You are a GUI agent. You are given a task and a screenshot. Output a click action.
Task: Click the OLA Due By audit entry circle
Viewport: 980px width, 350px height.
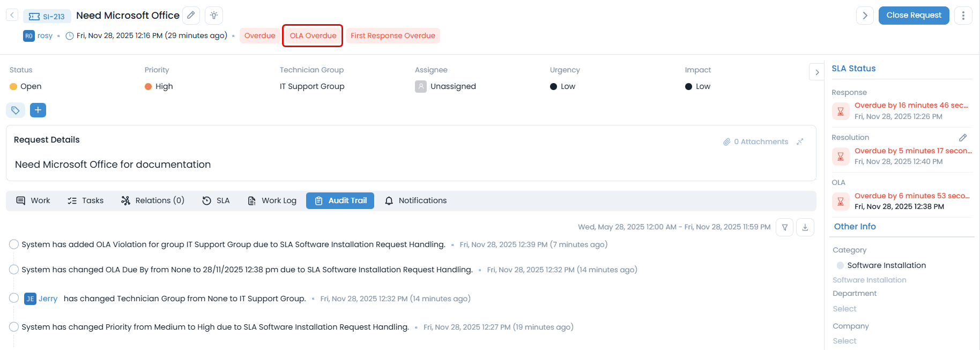tap(14, 270)
